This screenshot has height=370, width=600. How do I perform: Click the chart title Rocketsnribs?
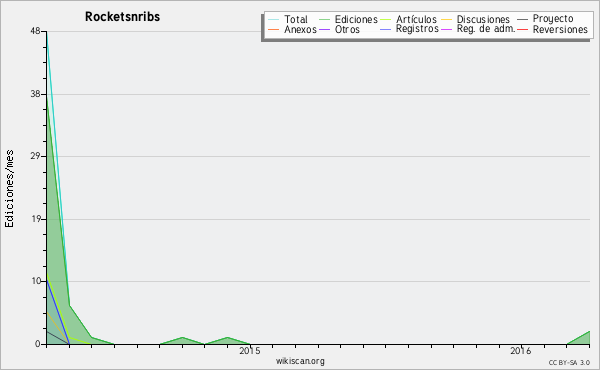tap(122, 17)
